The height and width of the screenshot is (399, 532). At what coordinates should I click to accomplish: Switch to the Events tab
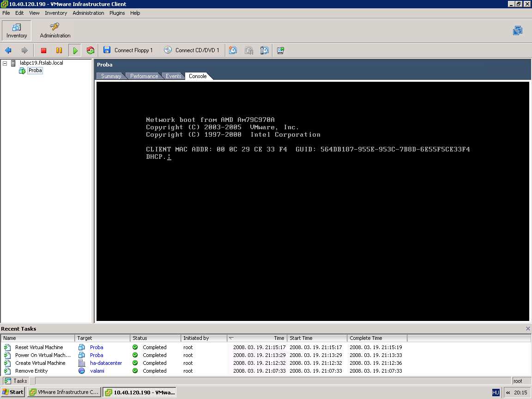pyautogui.click(x=173, y=76)
